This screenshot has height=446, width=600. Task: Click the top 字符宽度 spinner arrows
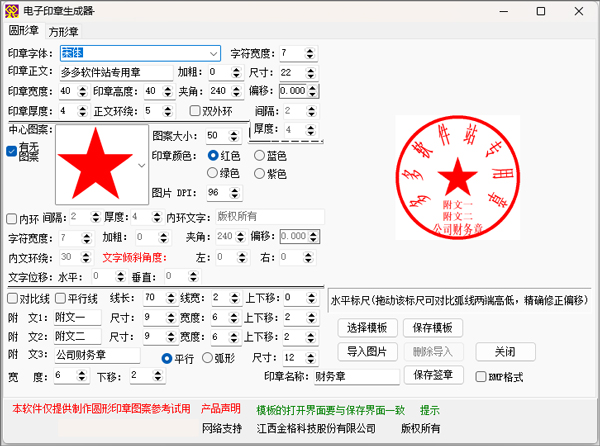click(x=310, y=54)
